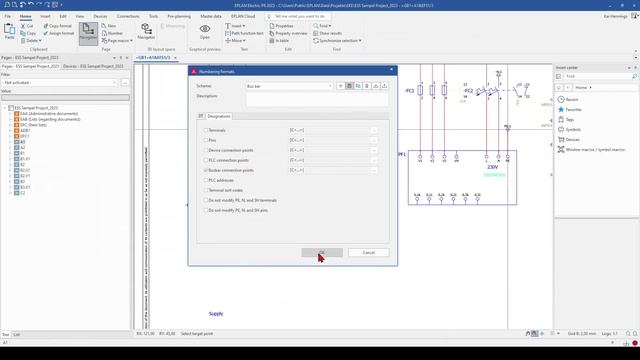This screenshot has width=640, height=360.
Task: Open the Filter dropdown showing Not activated
Action: point(59,82)
